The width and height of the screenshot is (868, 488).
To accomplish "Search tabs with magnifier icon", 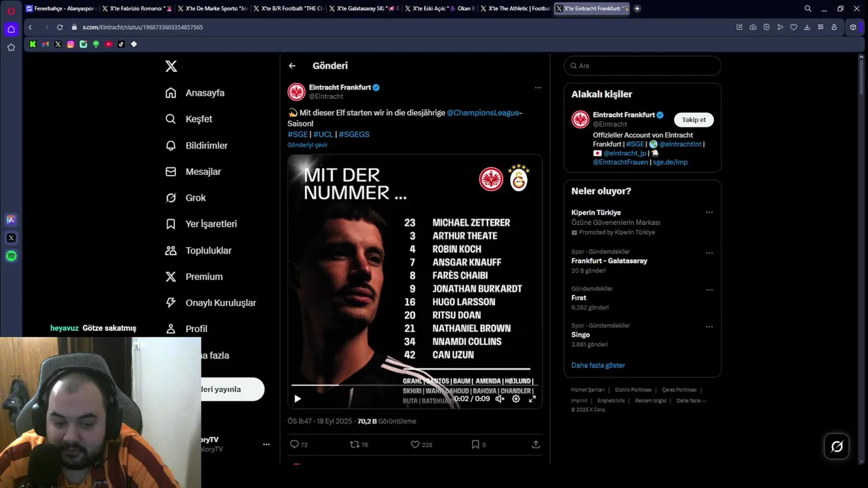I will pos(808,9).
